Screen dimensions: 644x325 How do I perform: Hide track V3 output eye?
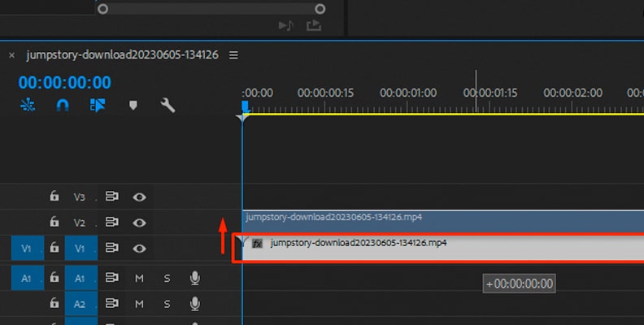(139, 197)
